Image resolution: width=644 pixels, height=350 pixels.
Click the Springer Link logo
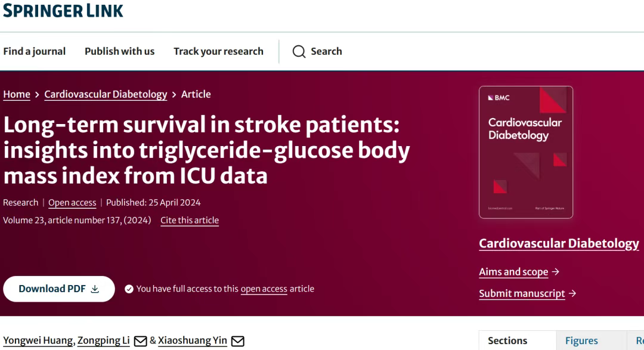click(63, 10)
